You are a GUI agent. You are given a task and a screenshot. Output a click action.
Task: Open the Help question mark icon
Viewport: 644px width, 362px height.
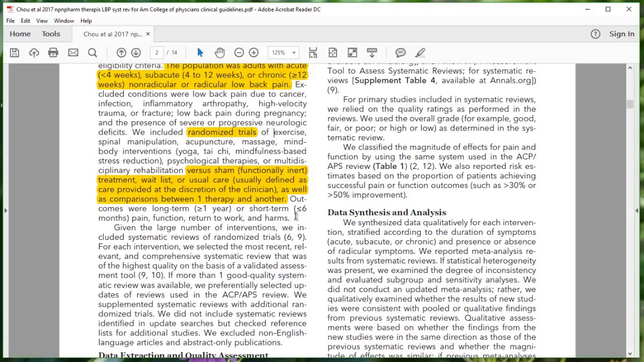[x=595, y=34]
